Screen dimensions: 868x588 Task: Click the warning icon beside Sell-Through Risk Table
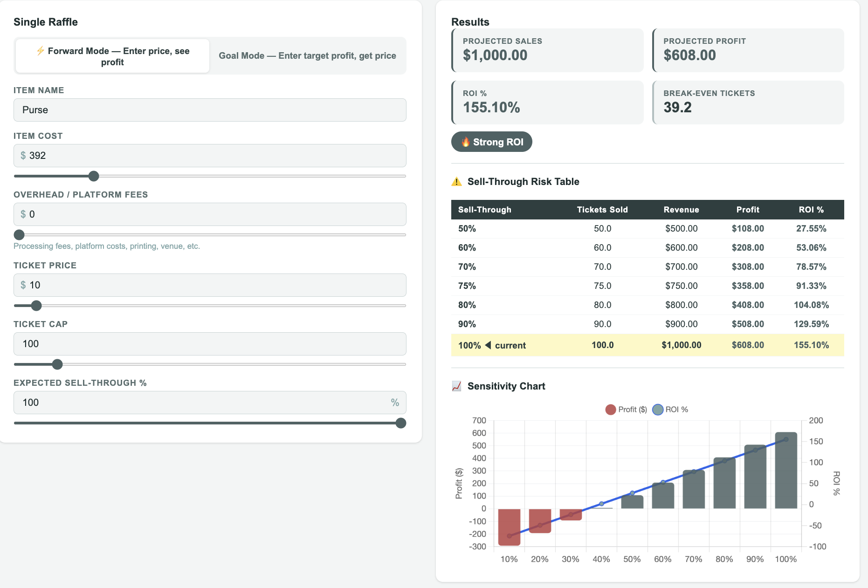457,182
